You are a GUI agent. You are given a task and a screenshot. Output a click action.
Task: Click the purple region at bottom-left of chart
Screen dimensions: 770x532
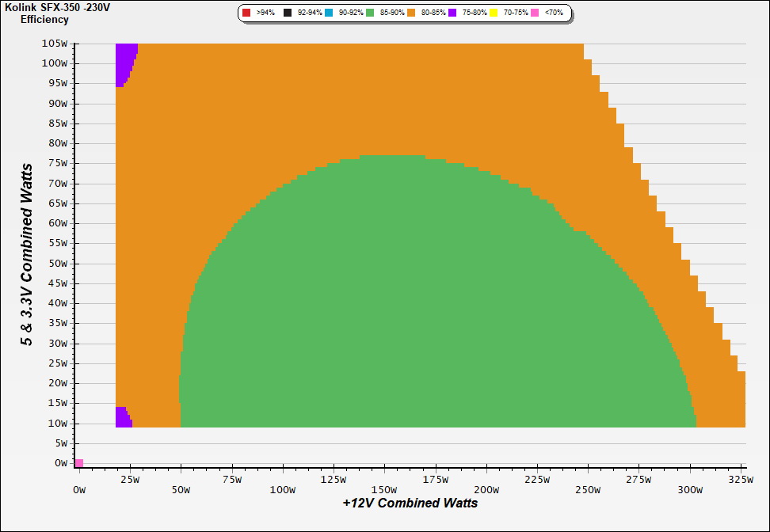tap(122, 417)
